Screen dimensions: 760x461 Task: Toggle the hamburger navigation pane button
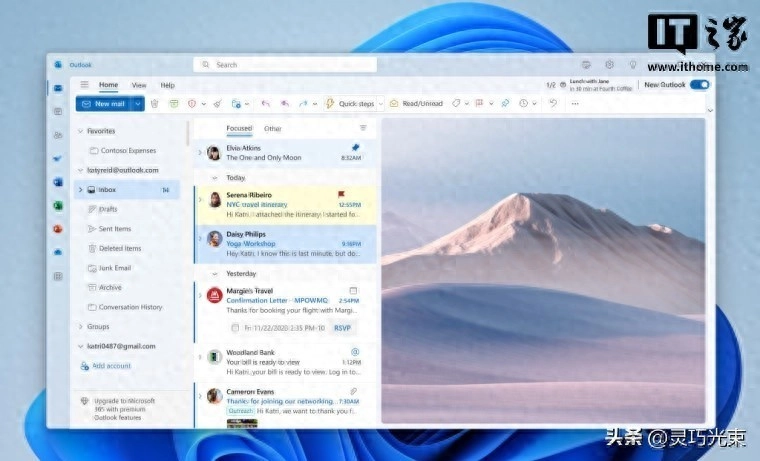85,85
